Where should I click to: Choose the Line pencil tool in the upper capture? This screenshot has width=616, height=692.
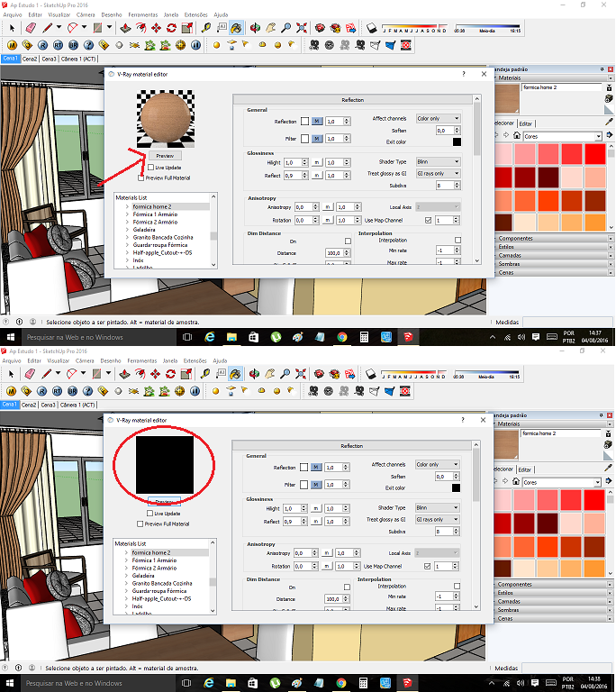[47, 28]
